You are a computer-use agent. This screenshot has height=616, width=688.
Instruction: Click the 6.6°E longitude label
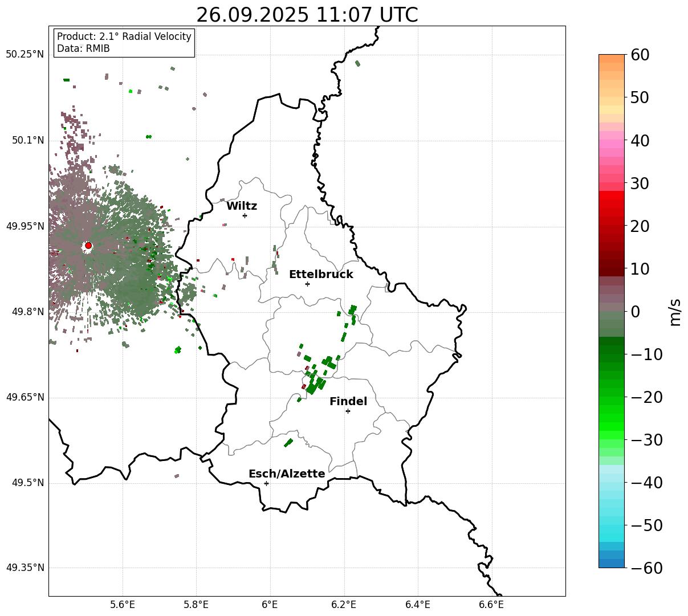tap(491, 605)
